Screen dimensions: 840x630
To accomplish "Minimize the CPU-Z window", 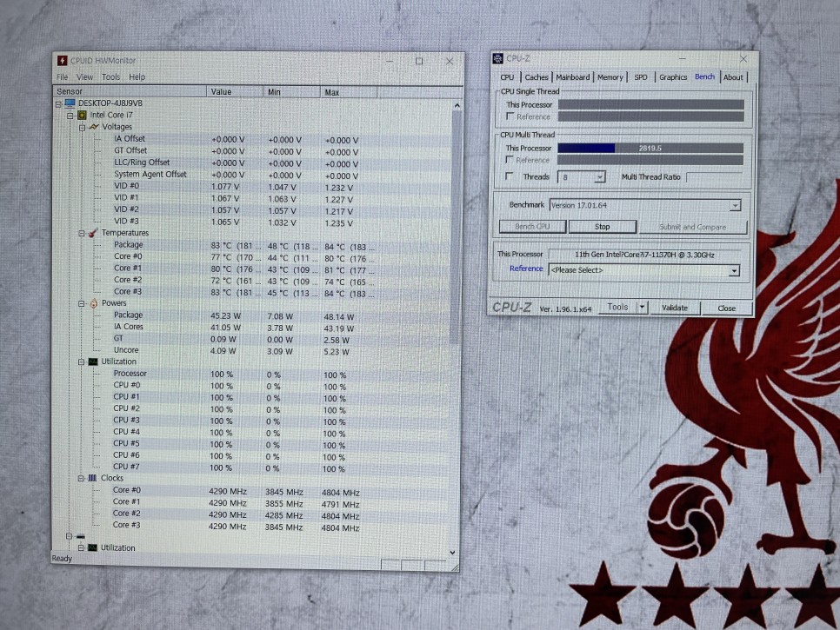I will [682, 58].
